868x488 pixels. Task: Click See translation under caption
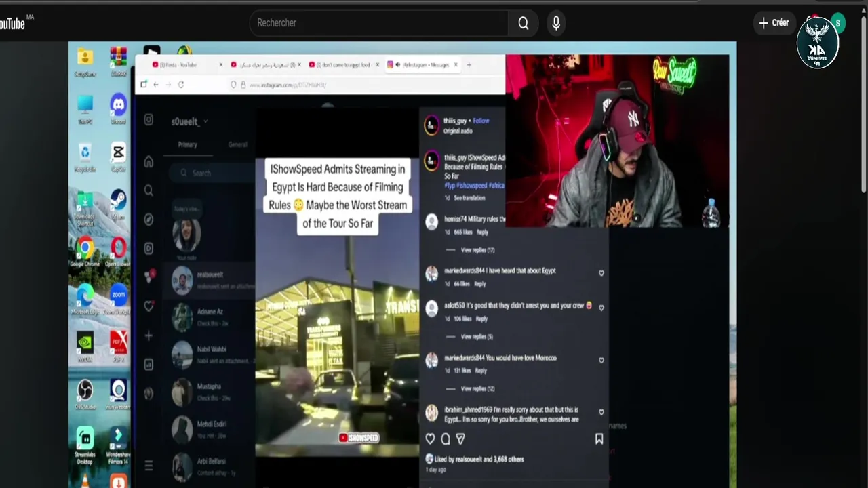469,198
